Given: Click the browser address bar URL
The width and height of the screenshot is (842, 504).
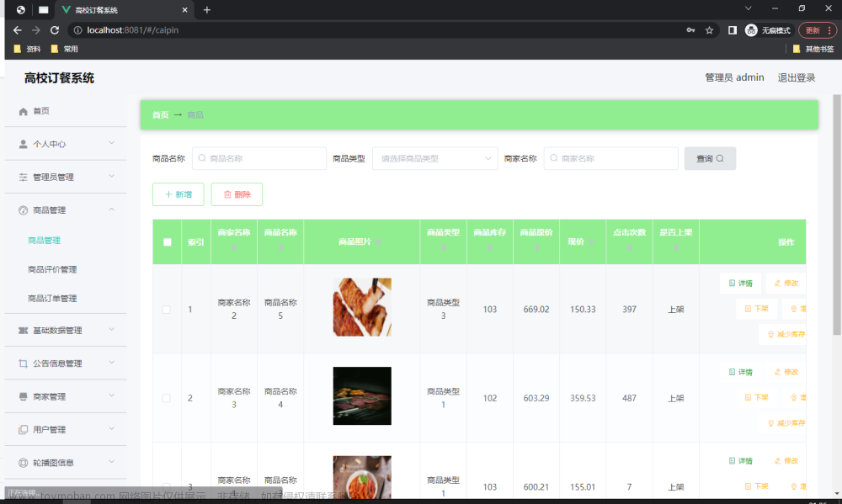Looking at the screenshot, I should pos(133,30).
